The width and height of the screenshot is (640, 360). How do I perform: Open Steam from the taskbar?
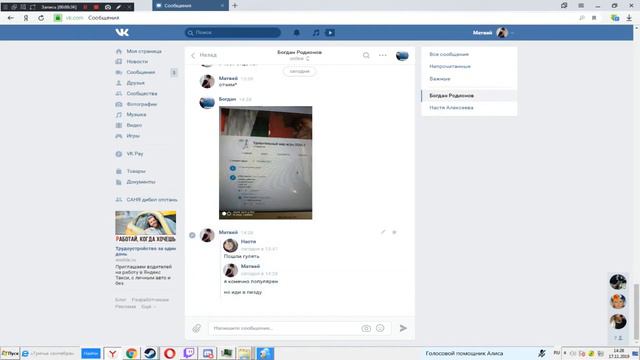pyautogui.click(x=150, y=353)
